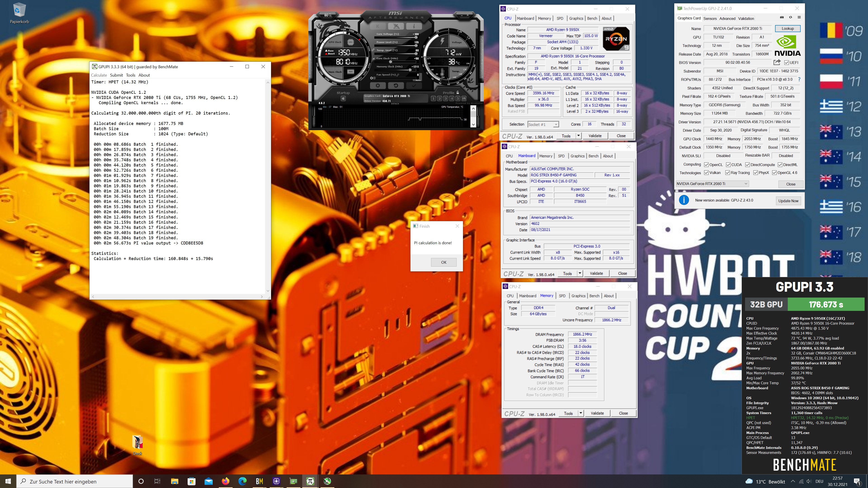This screenshot has width=868, height=488.
Task: Click the Kombustor K button in Afterburner
Action: point(378,26)
